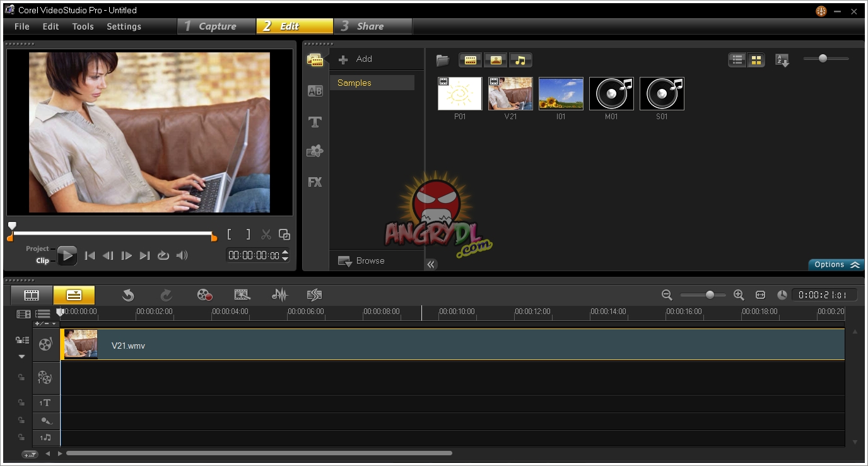868x466 pixels.
Task: Zoom in the timeline with plus magnifier
Action: (x=739, y=295)
